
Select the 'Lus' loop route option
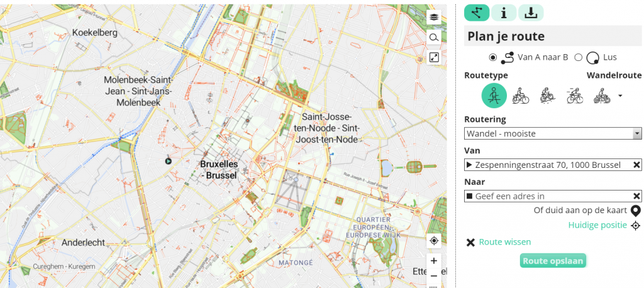tap(579, 57)
